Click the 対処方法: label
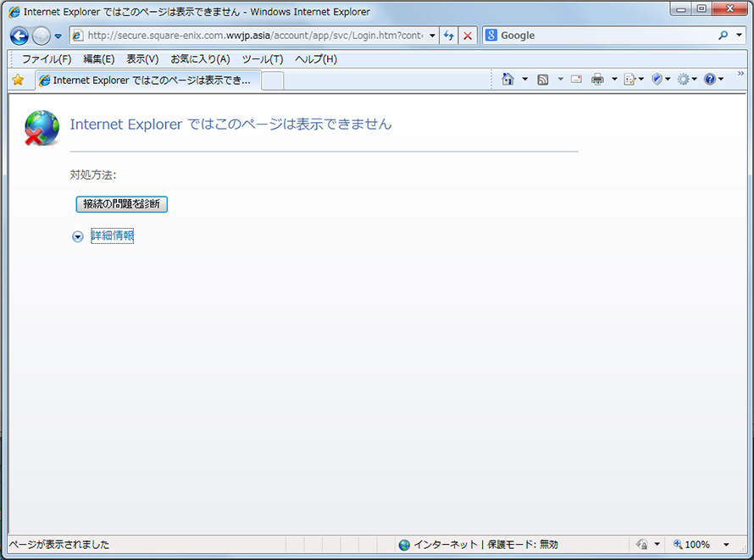 coord(93,175)
